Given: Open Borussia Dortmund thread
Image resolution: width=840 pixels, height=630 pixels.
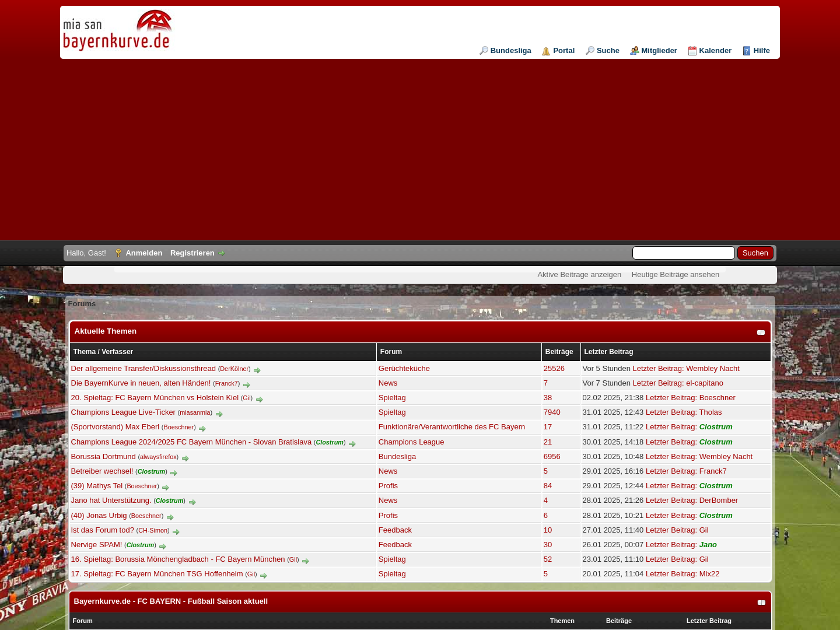Looking at the screenshot, I should [x=103, y=457].
